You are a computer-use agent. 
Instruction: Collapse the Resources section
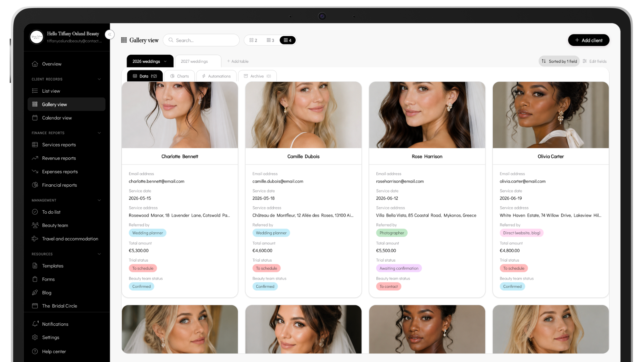tap(99, 254)
